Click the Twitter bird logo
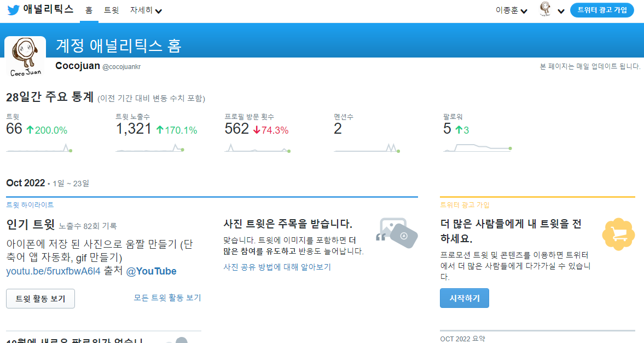 [14, 10]
